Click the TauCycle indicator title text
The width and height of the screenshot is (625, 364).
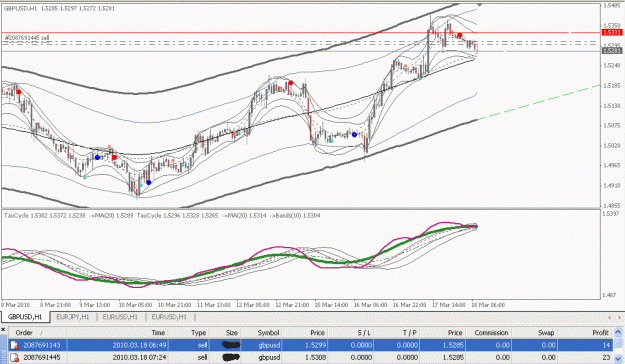(x=162, y=216)
